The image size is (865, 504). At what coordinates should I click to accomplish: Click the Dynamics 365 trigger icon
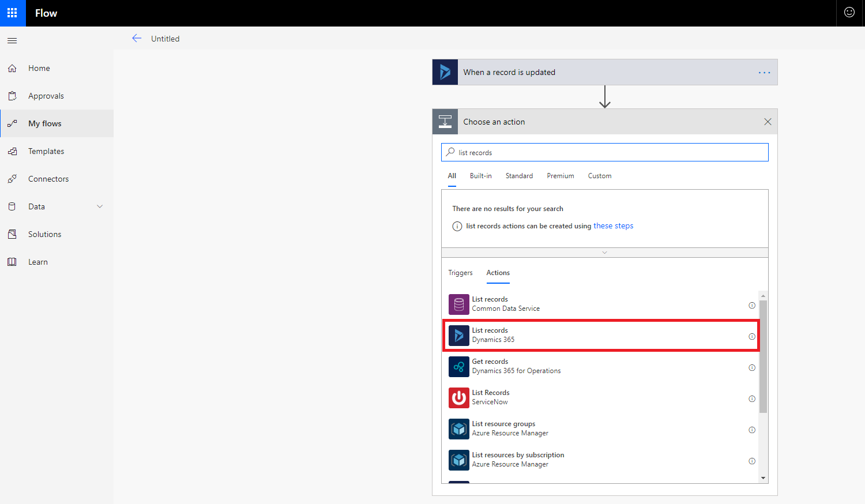click(445, 72)
